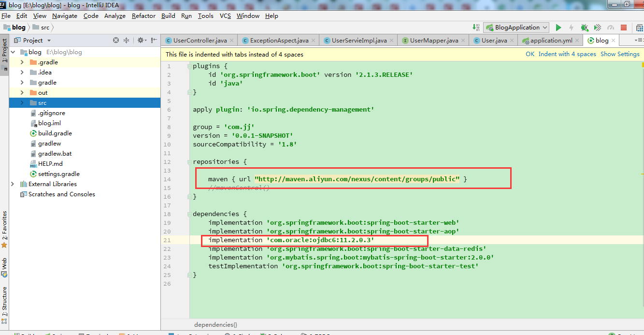
Task: Close the UserServieImpl.java tab
Action: tap(392, 41)
